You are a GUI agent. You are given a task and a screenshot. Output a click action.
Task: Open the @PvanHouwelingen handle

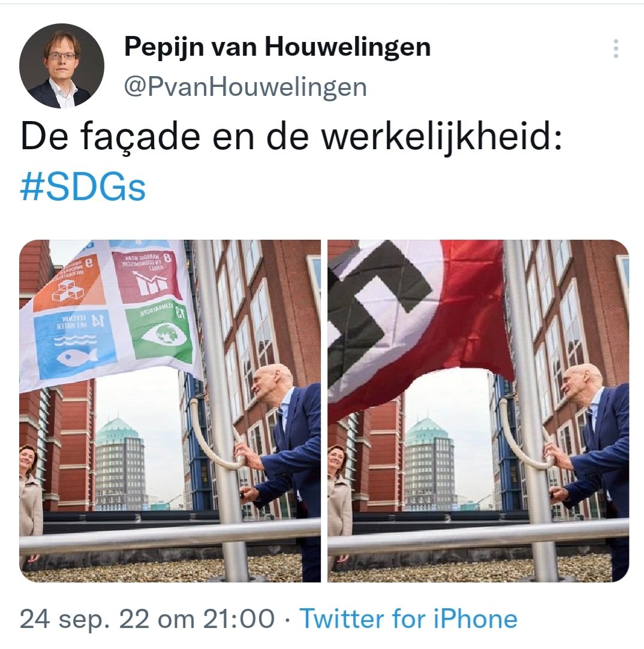[x=246, y=87]
